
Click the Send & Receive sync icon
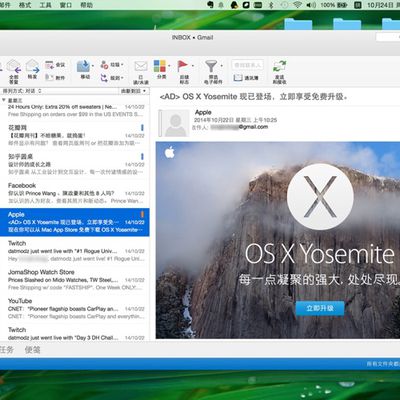279,66
